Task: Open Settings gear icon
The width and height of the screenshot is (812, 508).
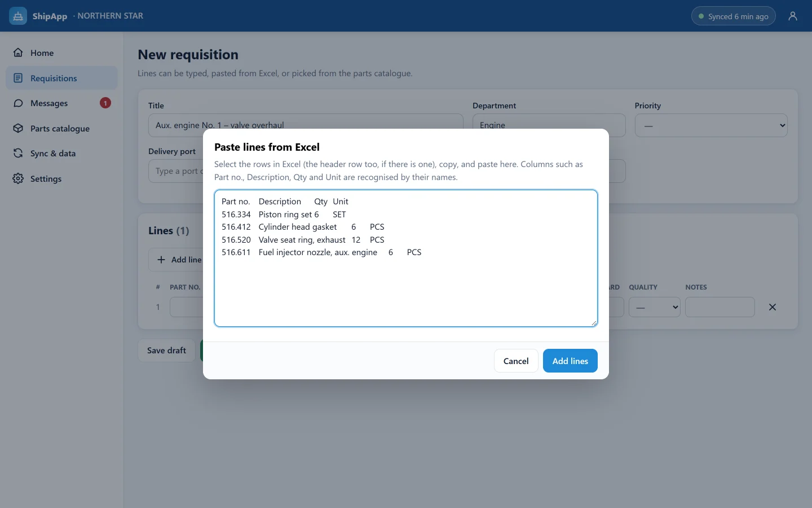Action: click(18, 178)
